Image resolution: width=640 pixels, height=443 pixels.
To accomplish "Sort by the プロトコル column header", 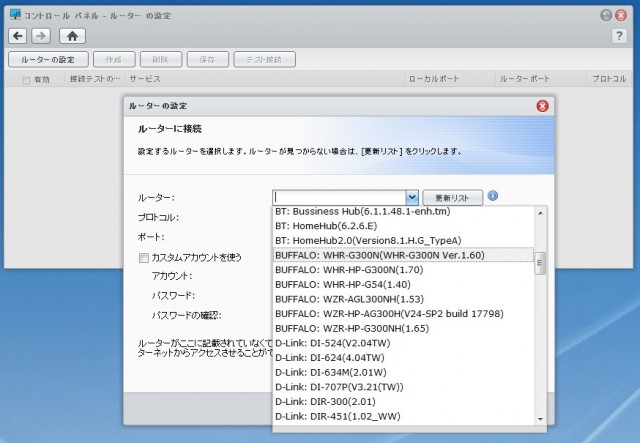I will click(609, 79).
